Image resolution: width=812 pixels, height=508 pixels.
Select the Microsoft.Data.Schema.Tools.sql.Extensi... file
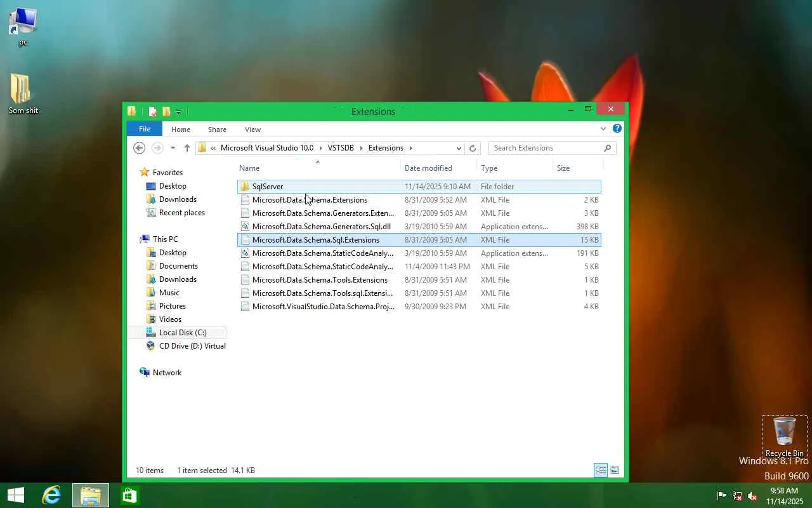click(x=419, y=293)
